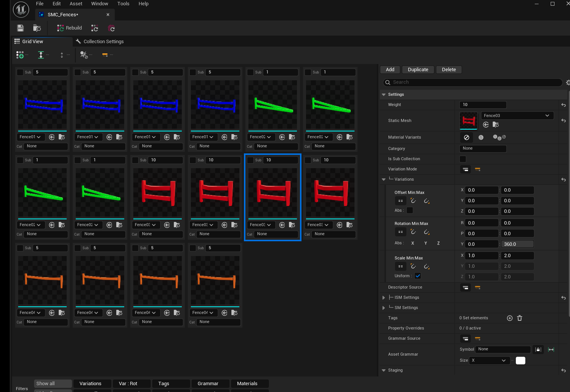Image resolution: width=570 pixels, height=392 pixels.
Task: Expand the ISM Settings section
Action: [384, 298]
